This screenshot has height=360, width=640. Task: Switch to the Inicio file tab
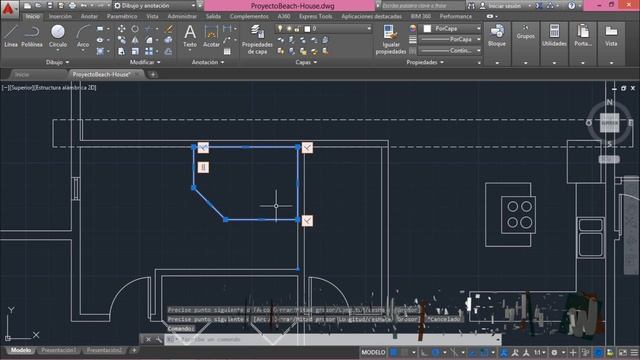(22, 74)
